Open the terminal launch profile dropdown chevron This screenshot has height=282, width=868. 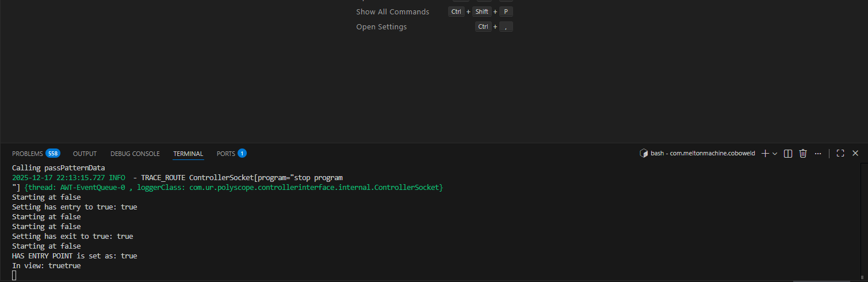[775, 154]
